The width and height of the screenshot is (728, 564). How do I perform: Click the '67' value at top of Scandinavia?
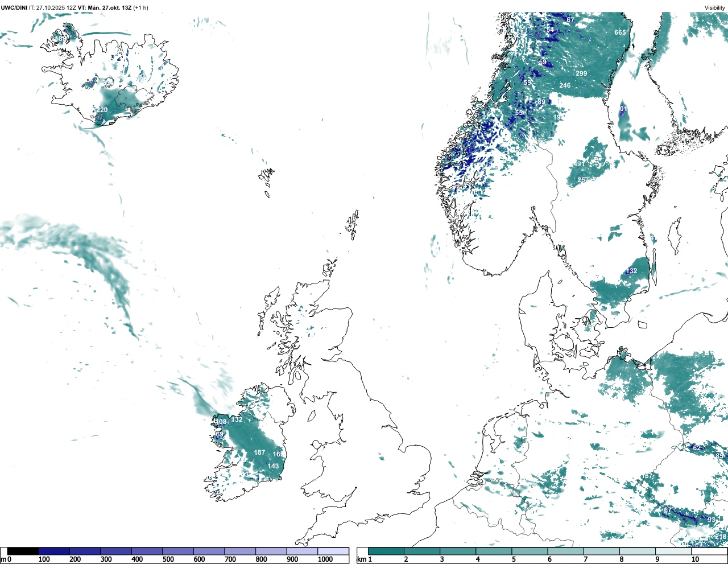(570, 20)
